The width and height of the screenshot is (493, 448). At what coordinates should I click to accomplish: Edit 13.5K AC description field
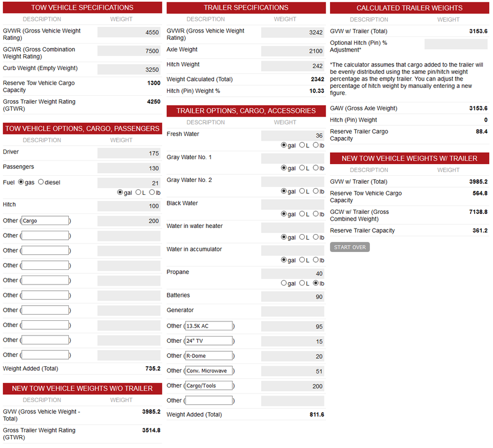click(x=209, y=326)
